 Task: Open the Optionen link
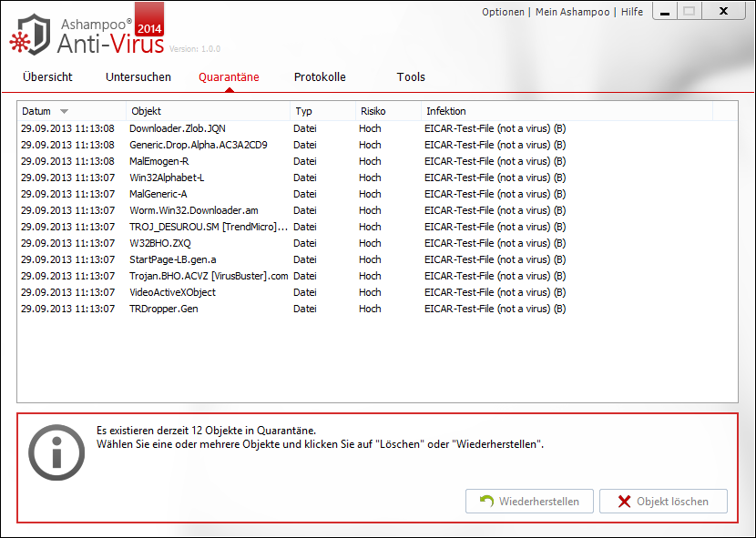[x=503, y=12]
